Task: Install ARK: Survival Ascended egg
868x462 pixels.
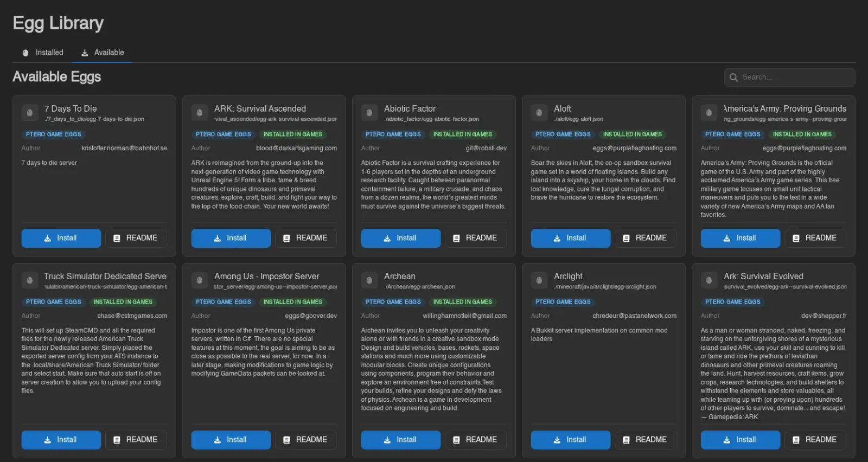Action: pyautogui.click(x=231, y=238)
